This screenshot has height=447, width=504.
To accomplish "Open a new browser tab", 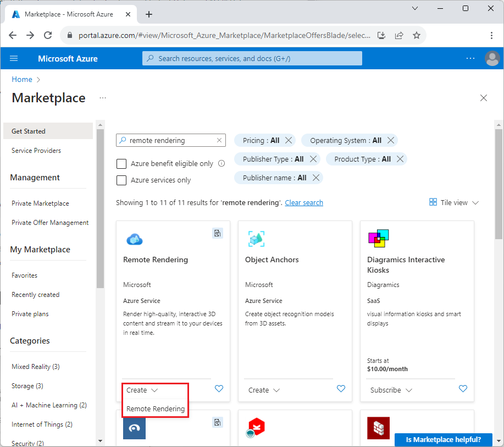I will coord(149,14).
